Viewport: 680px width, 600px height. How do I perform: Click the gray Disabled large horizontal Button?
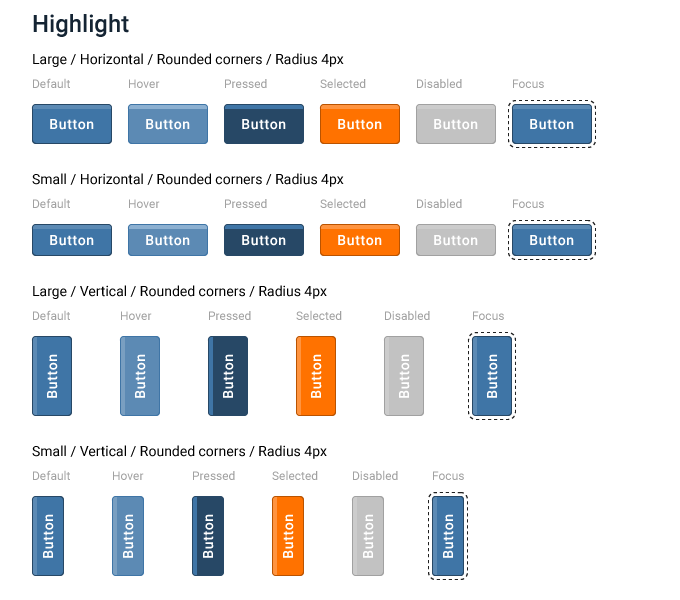click(456, 124)
